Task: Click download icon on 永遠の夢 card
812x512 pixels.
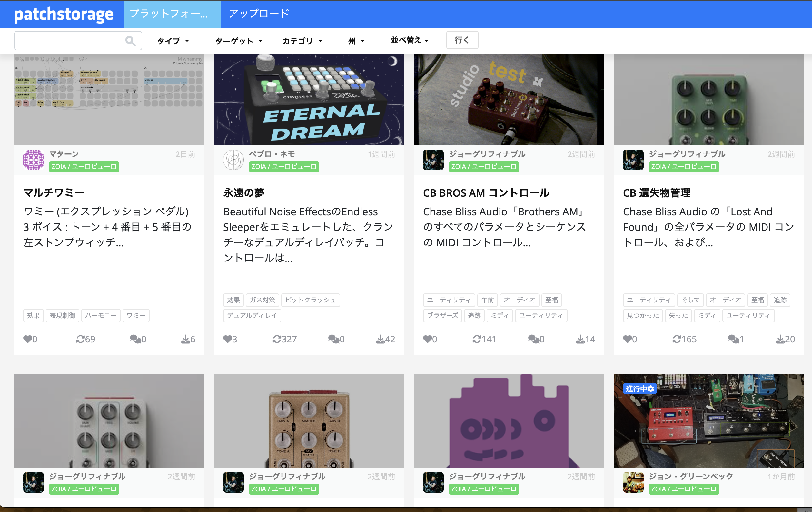Action: 380,339
